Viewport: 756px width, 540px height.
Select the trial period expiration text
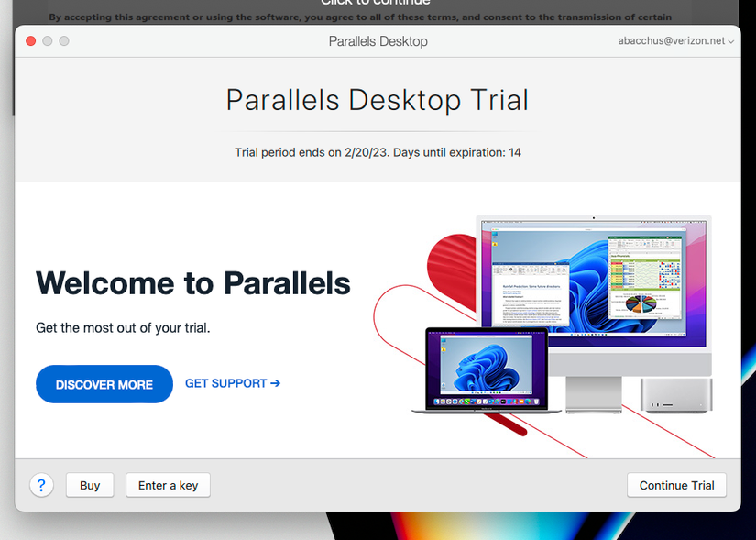[x=378, y=152]
